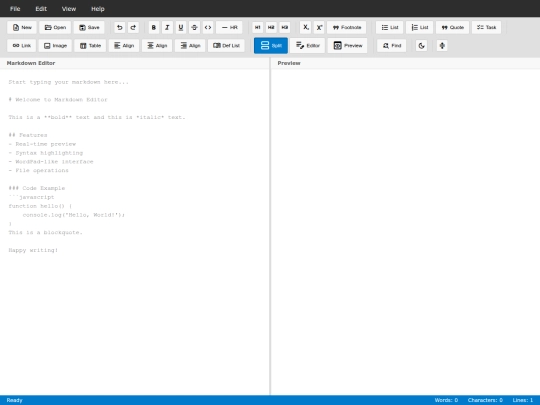This screenshot has height=405, width=540.
Task: Create a new document with New
Action: [x=22, y=28]
